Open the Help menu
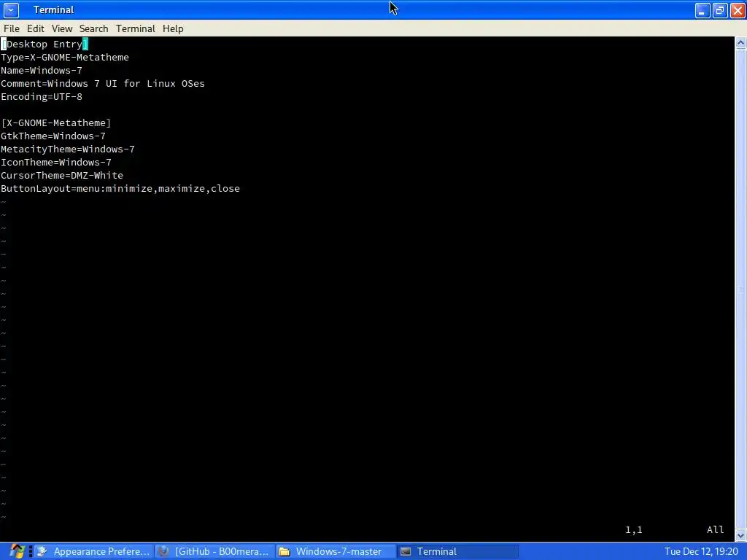Image resolution: width=747 pixels, height=560 pixels. click(x=173, y=28)
